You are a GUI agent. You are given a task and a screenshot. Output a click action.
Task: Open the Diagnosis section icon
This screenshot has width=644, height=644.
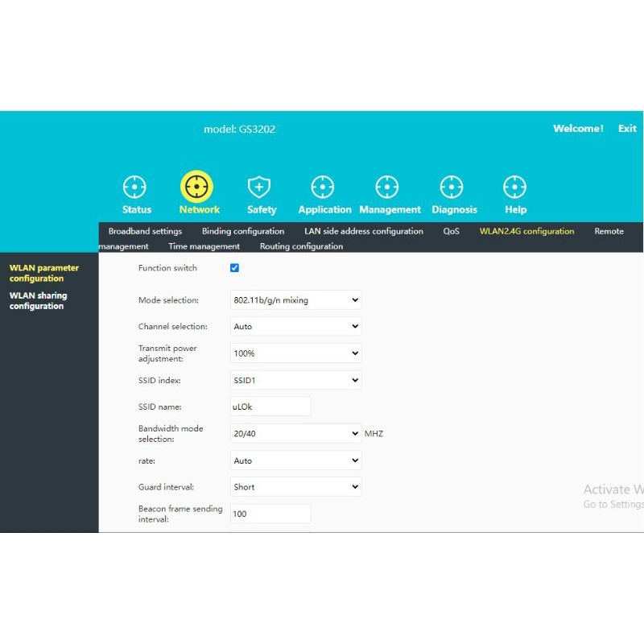(x=452, y=187)
